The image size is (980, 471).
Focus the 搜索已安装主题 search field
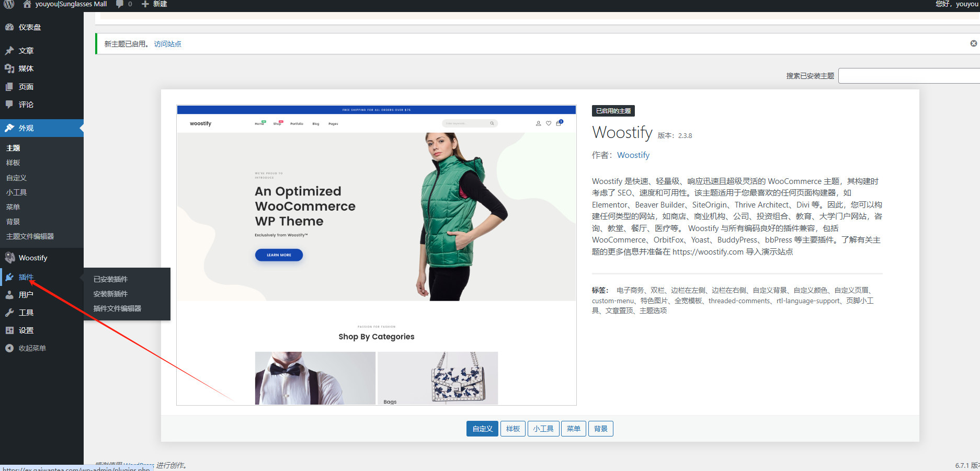pos(909,76)
